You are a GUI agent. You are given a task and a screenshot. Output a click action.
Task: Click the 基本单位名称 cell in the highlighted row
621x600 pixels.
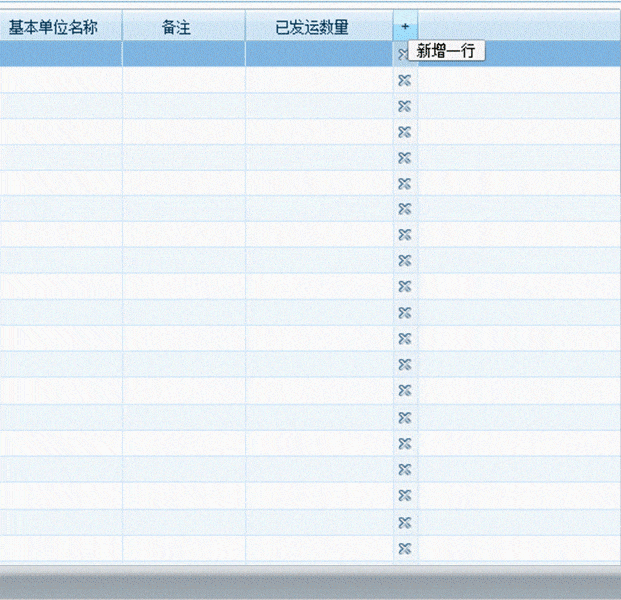[61, 54]
